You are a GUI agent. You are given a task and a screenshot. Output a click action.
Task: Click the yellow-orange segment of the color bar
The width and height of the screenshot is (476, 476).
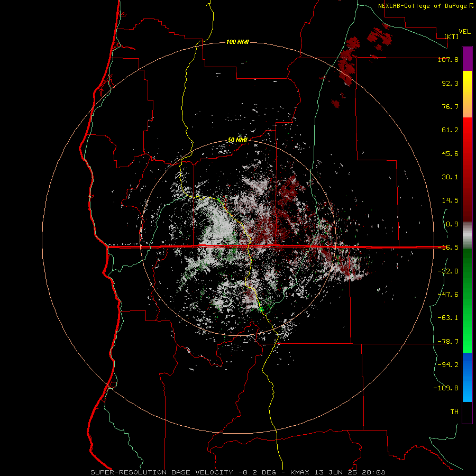[x=467, y=94]
